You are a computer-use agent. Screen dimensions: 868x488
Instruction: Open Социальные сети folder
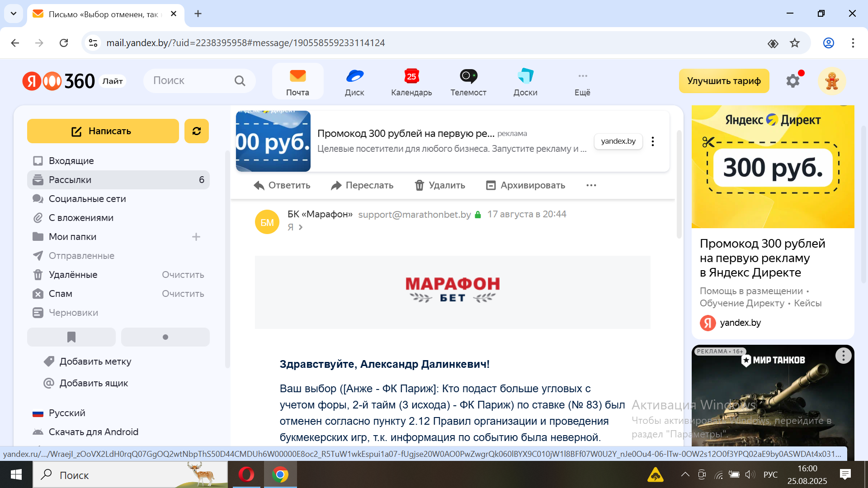click(118, 199)
